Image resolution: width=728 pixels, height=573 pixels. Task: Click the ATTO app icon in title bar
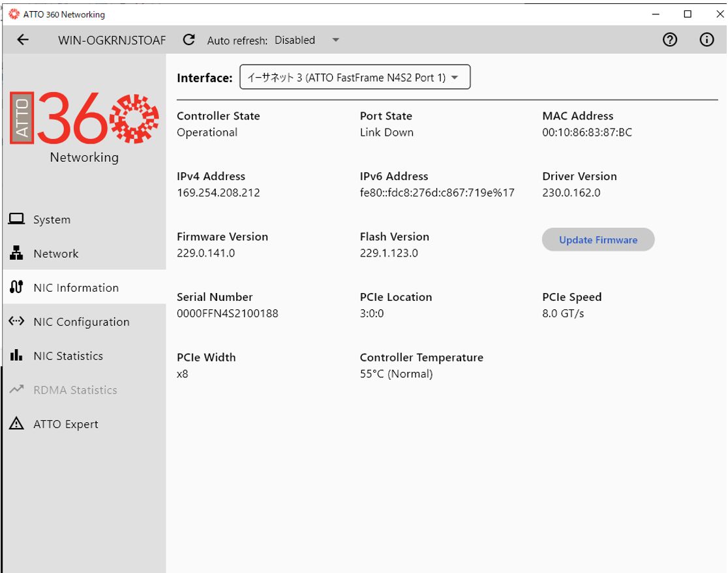point(14,14)
